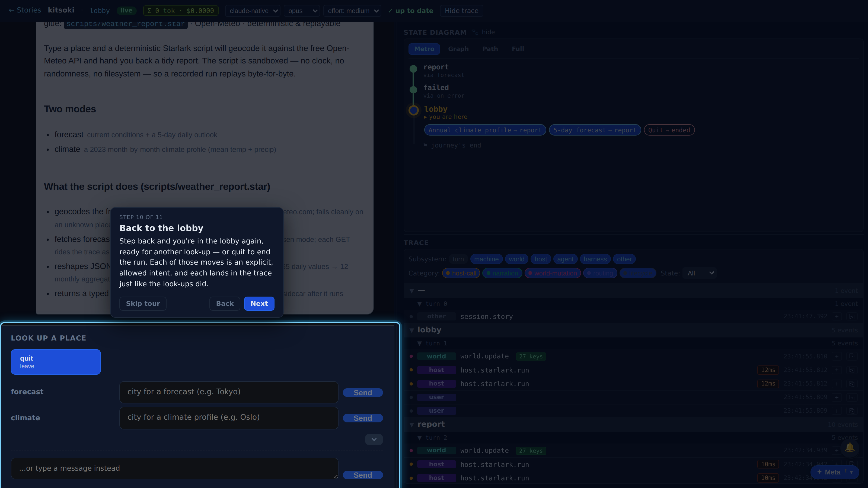The height and width of the screenshot is (488, 868).
Task: Go back to Stories list
Action: click(x=25, y=11)
